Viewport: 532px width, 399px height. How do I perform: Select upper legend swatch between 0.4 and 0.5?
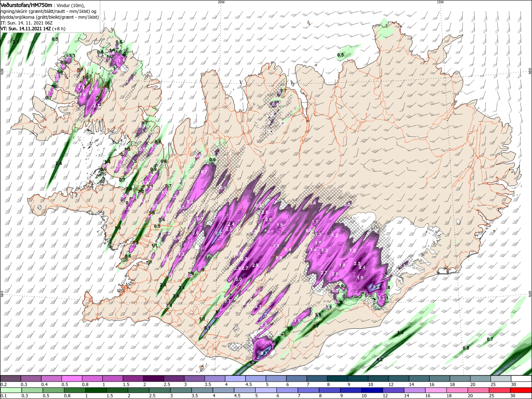(51, 379)
